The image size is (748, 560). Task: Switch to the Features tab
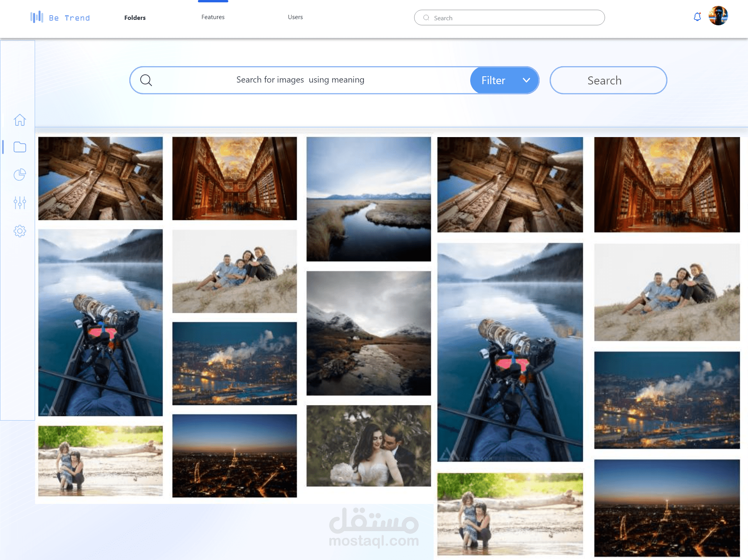[213, 17]
